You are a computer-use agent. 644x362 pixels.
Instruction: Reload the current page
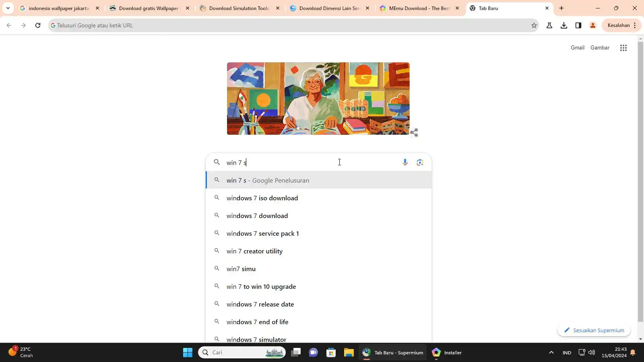coord(38,25)
